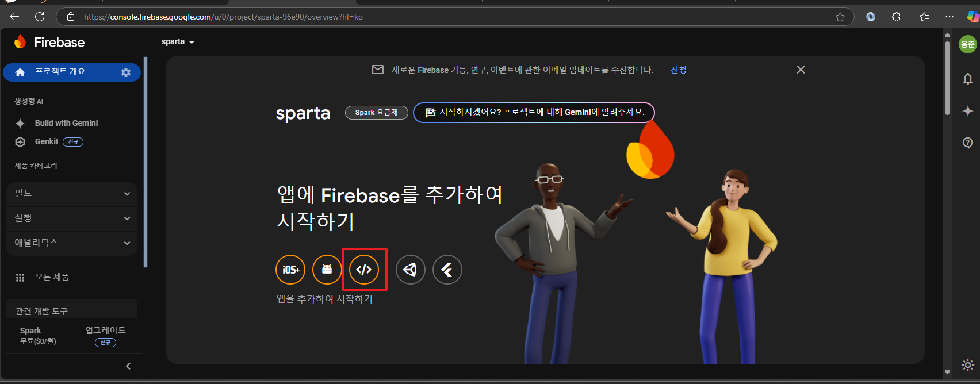Collapse the sidebar with the left chevron
The height and width of the screenshot is (384, 980).
(128, 366)
